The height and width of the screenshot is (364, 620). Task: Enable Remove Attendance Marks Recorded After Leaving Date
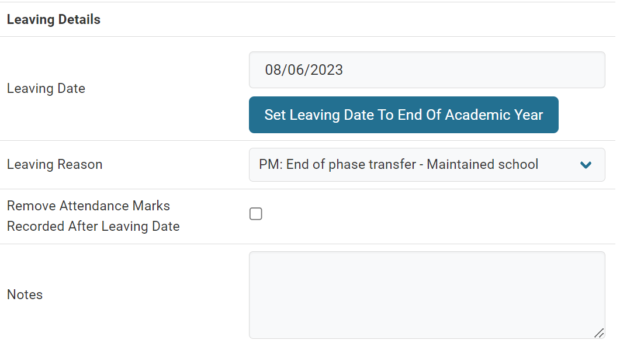point(255,214)
